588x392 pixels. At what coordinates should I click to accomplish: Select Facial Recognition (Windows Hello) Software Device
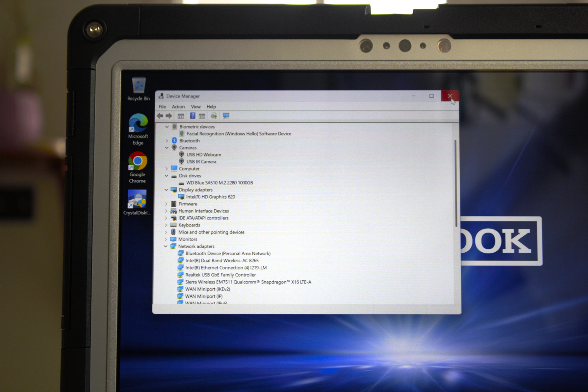[239, 133]
